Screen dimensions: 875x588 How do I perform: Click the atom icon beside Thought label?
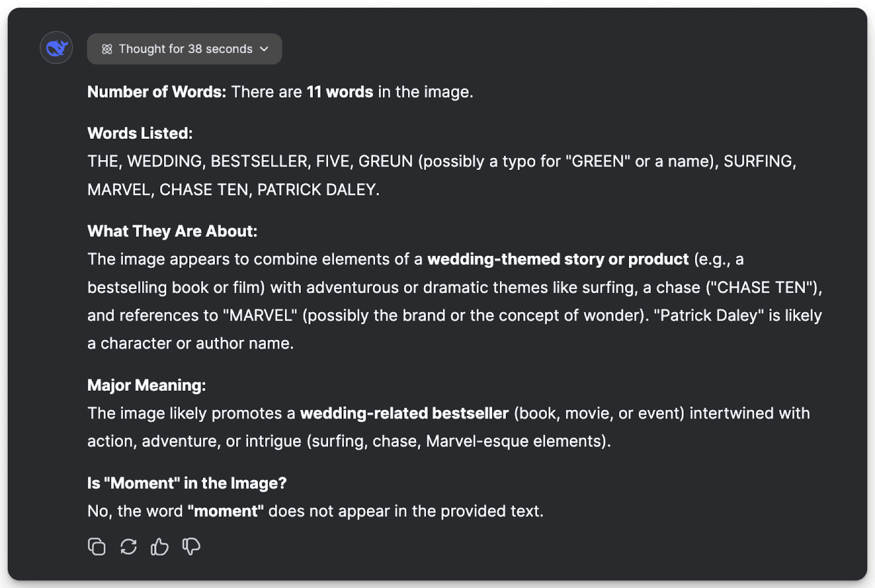click(107, 49)
